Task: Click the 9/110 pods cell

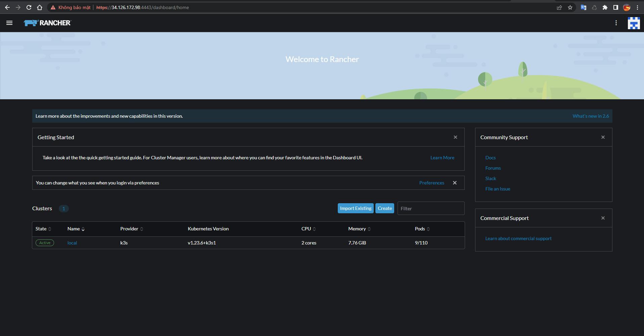Action: 421,243
